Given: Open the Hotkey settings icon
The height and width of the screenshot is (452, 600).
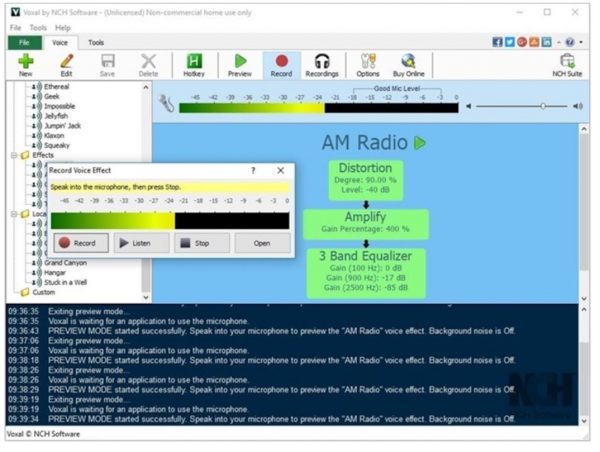Looking at the screenshot, I should tap(193, 65).
